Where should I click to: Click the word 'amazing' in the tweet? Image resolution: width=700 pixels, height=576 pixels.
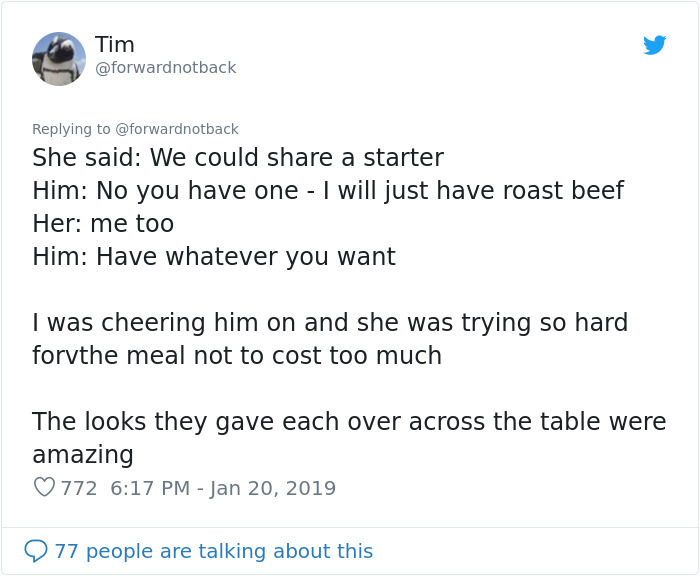point(83,454)
